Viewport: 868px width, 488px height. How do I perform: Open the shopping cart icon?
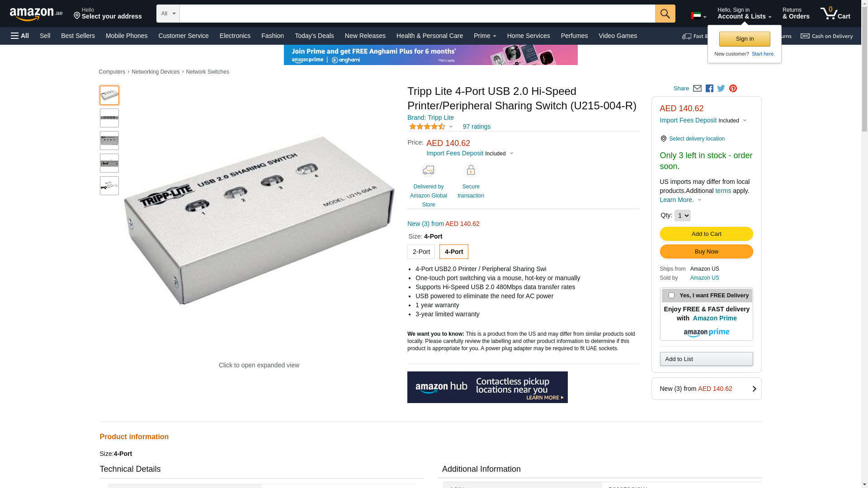point(835,14)
